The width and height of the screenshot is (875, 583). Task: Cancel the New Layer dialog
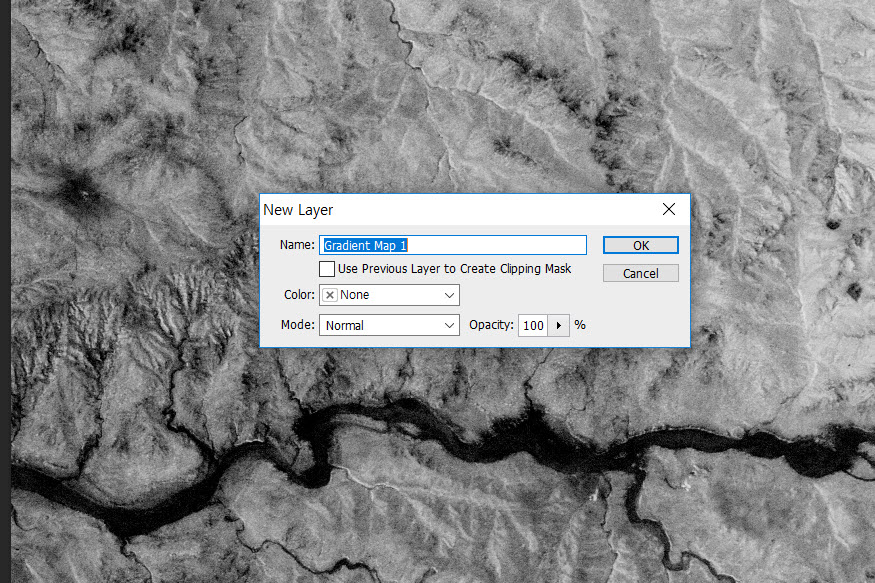tap(641, 273)
